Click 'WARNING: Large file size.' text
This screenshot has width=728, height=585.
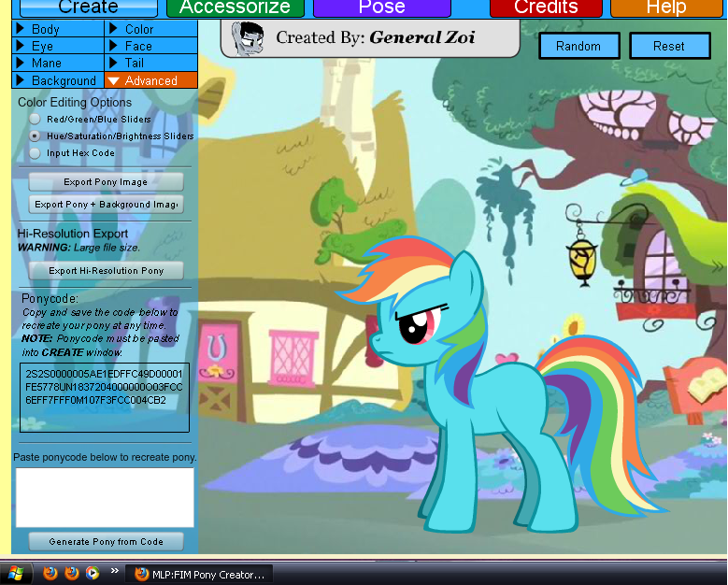point(79,248)
